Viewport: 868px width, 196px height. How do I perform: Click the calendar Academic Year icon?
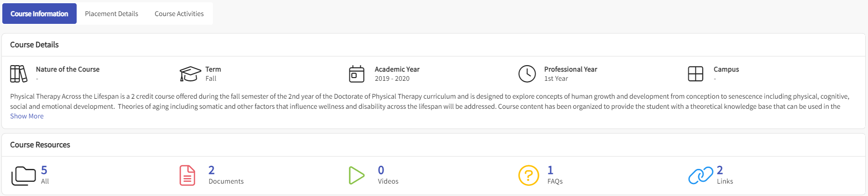click(x=357, y=74)
